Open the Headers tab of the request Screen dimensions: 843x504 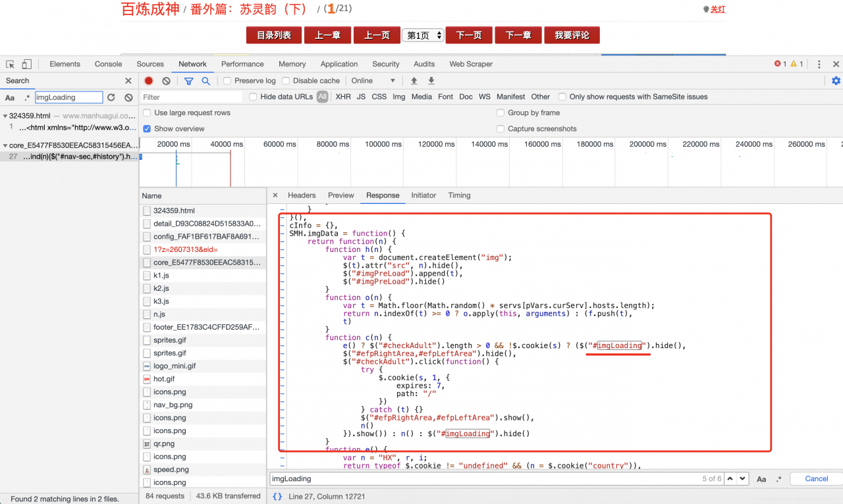pyautogui.click(x=302, y=195)
